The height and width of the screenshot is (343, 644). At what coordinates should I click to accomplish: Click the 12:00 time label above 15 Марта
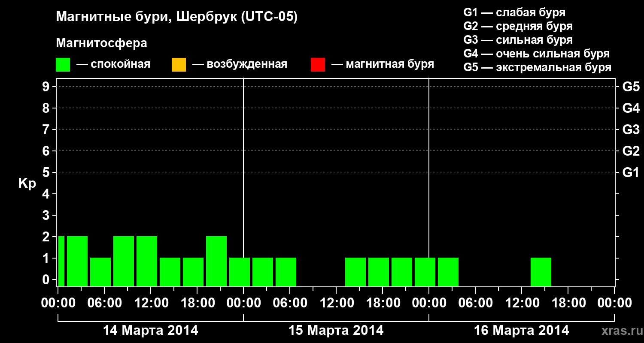(336, 303)
